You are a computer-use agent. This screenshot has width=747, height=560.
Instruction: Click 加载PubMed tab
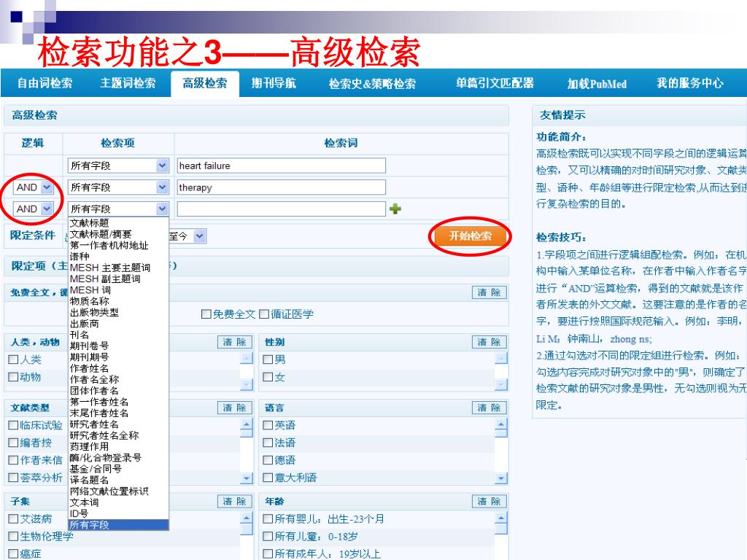597,84
